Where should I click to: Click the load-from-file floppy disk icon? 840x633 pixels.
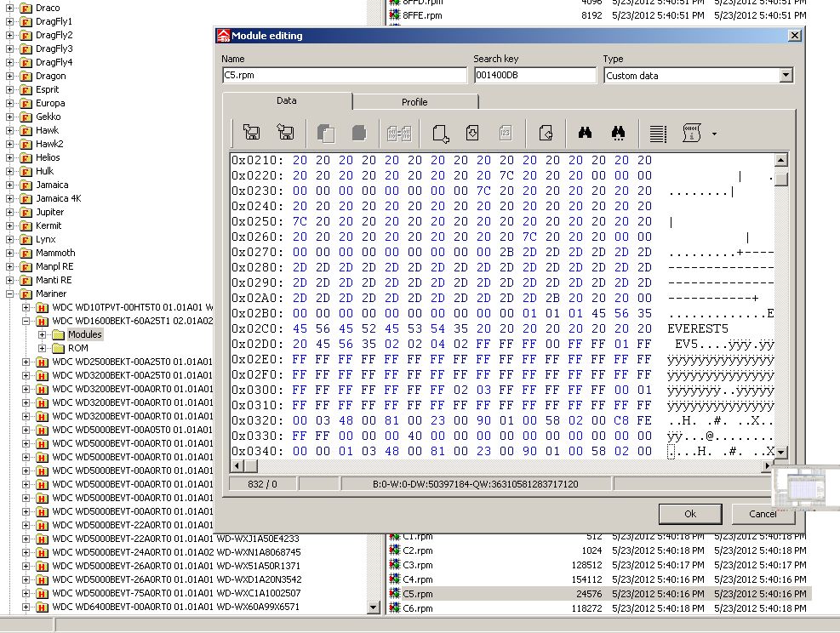click(251, 133)
